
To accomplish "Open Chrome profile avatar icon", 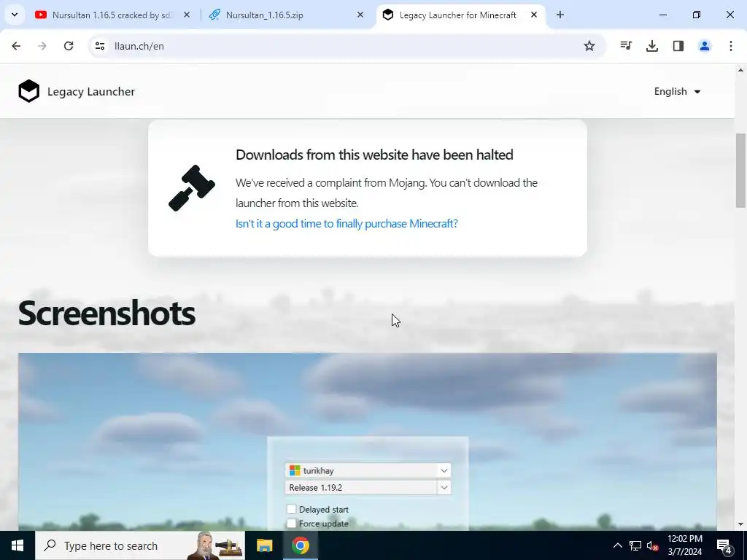I will 705,46.
